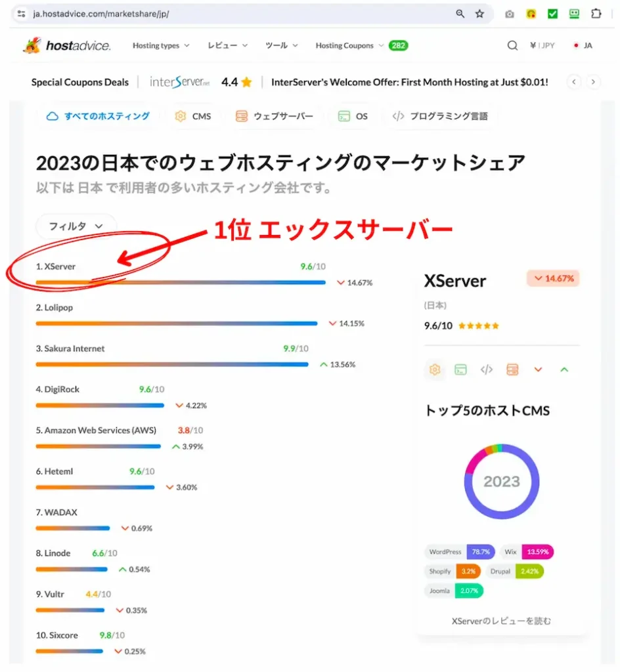Image resolution: width=620 pixels, height=672 pixels.
Task: Click the site search magnifier icon
Action: coord(512,45)
